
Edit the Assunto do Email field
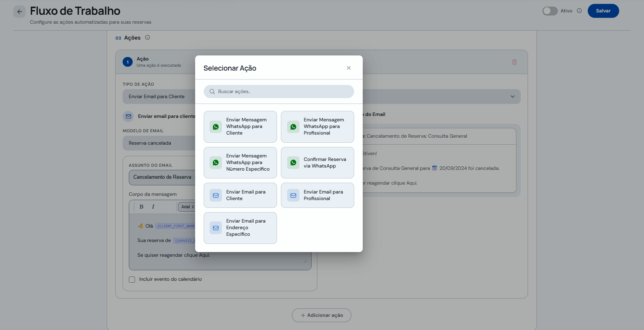tap(162, 177)
